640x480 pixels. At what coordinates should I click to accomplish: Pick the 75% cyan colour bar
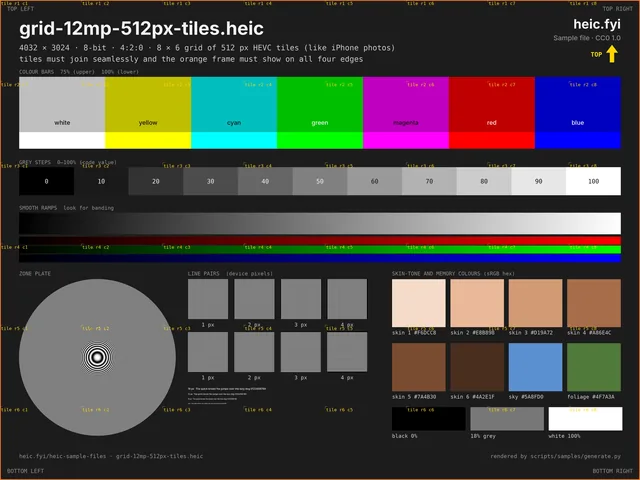tap(234, 104)
